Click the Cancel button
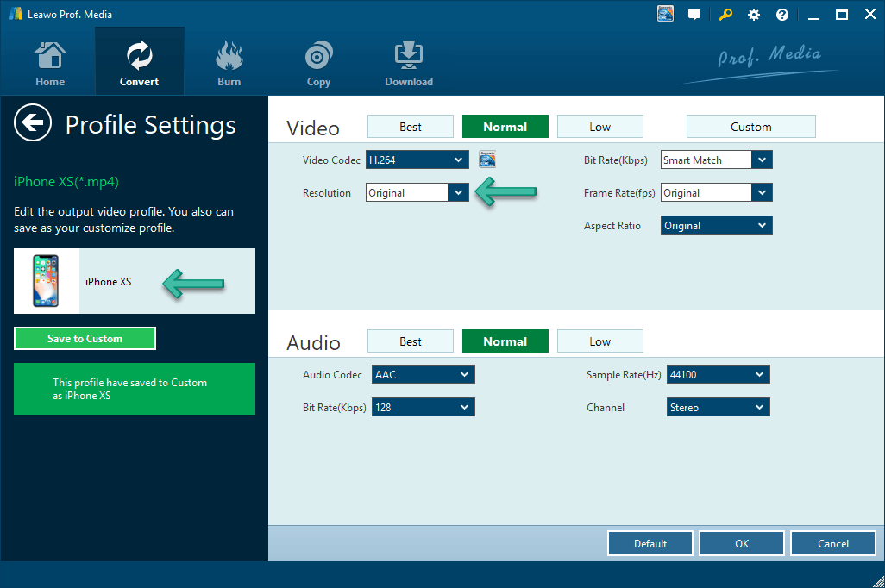This screenshot has width=885, height=588. (833, 543)
